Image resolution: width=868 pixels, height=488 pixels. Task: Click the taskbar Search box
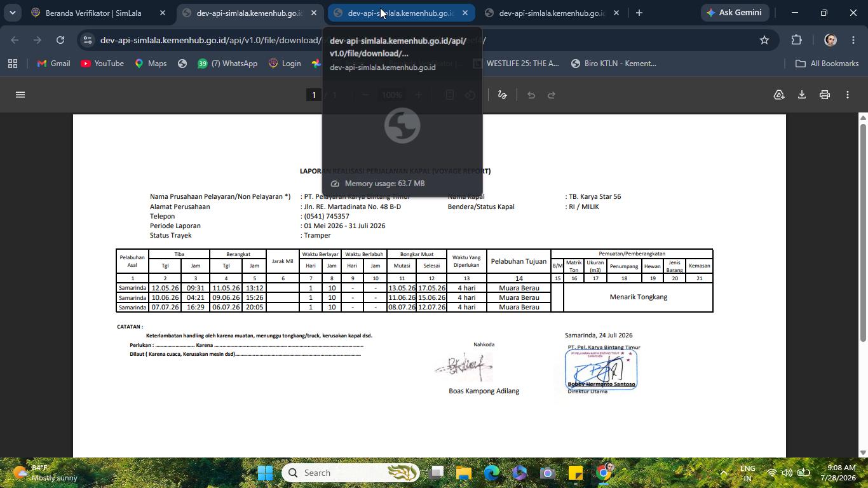(350, 473)
